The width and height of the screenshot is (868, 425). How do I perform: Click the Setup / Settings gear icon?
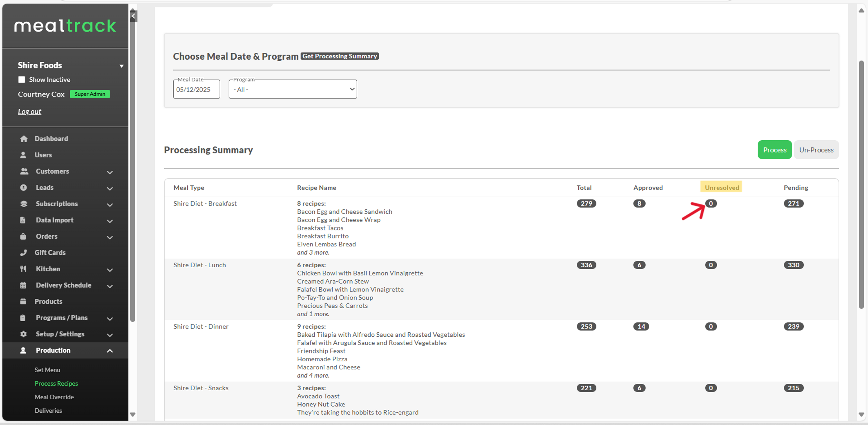coord(23,334)
